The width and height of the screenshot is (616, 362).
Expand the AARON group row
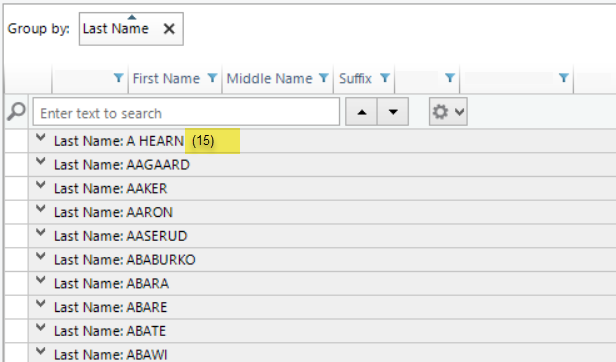40,209
